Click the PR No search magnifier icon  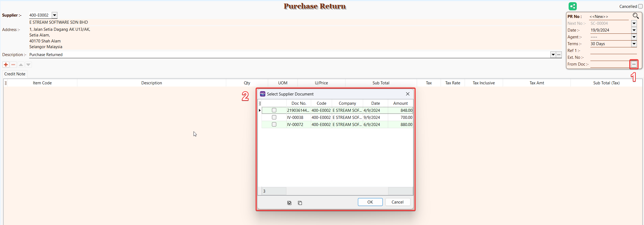pyautogui.click(x=635, y=16)
